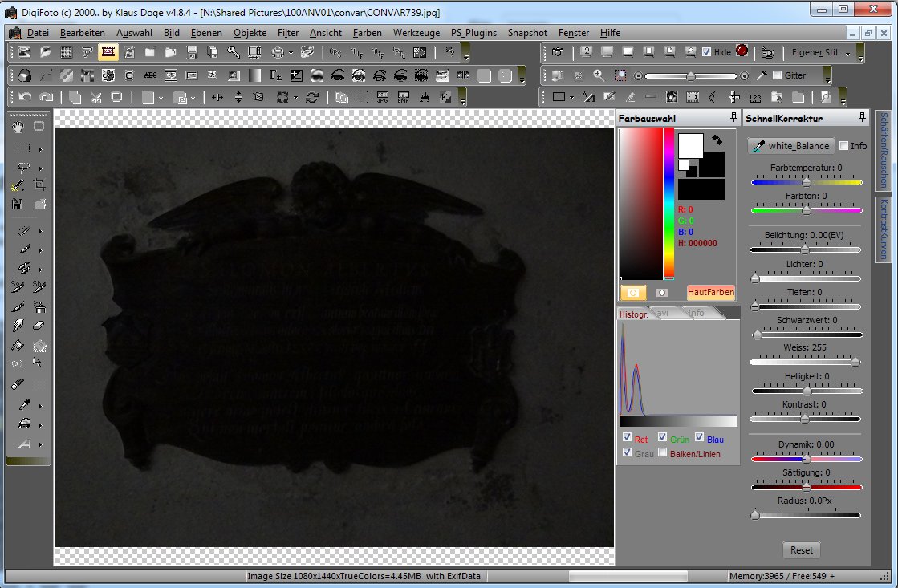Enable Balken/Linien histogram option
The image size is (898, 588).
tap(662, 453)
